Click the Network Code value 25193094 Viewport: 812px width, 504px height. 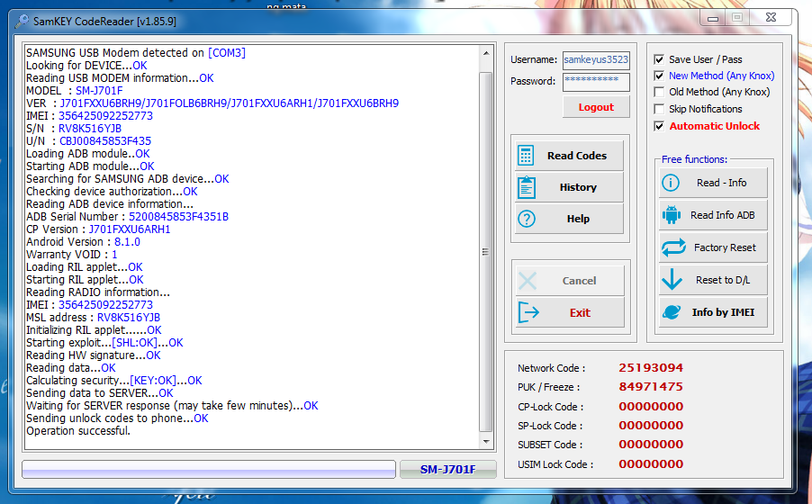click(x=651, y=368)
